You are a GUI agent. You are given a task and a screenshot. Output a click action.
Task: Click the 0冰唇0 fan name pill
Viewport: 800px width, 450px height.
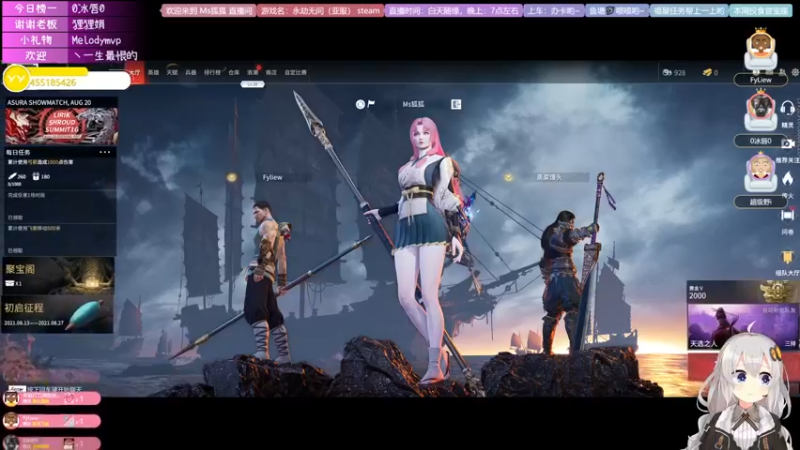pos(760,141)
